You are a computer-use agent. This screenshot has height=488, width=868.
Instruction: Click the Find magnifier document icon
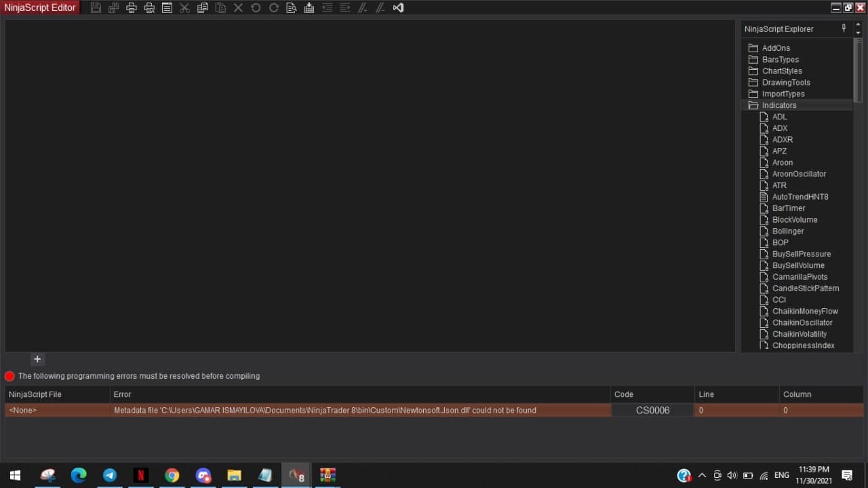point(292,7)
